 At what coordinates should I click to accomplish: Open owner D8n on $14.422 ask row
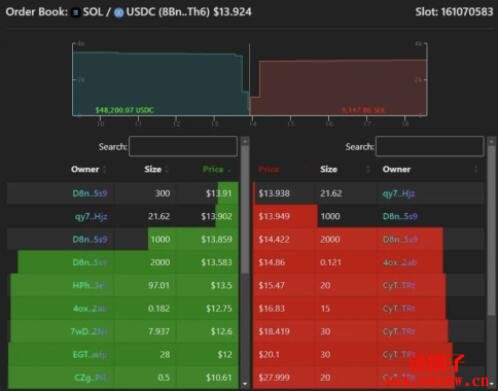[400, 239]
